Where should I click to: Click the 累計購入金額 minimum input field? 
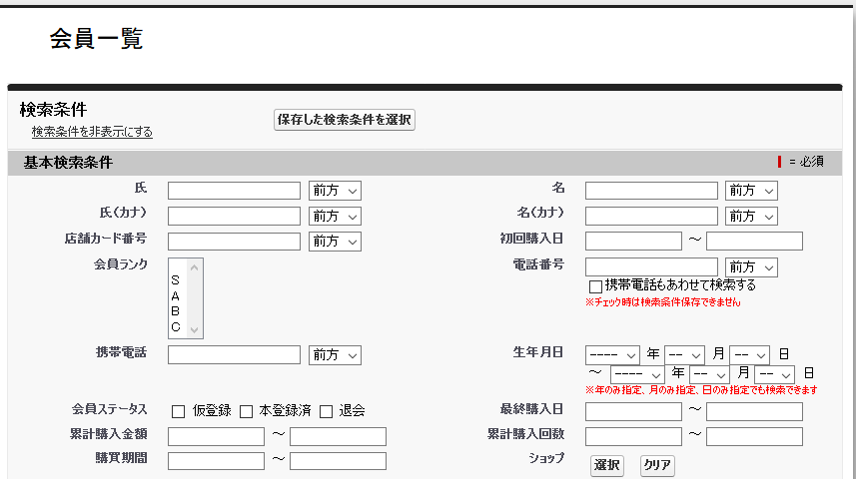coord(216,436)
